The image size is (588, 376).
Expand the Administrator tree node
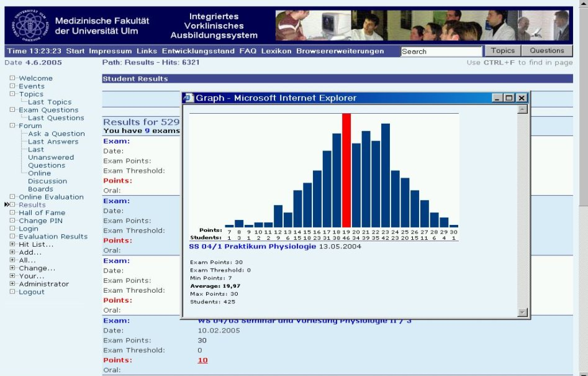tap(12, 284)
